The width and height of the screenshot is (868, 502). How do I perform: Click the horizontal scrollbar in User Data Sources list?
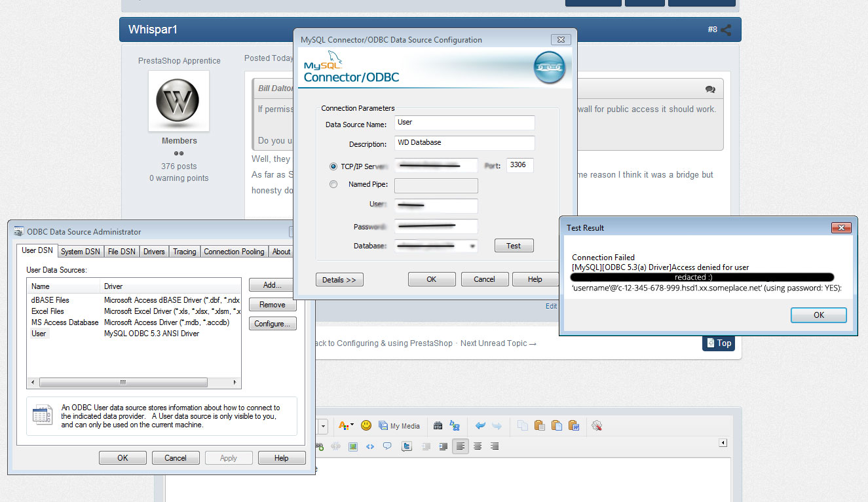[x=123, y=383]
